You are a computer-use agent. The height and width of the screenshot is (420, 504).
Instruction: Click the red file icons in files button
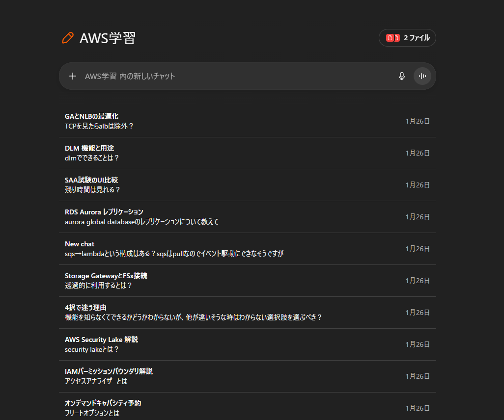click(392, 38)
